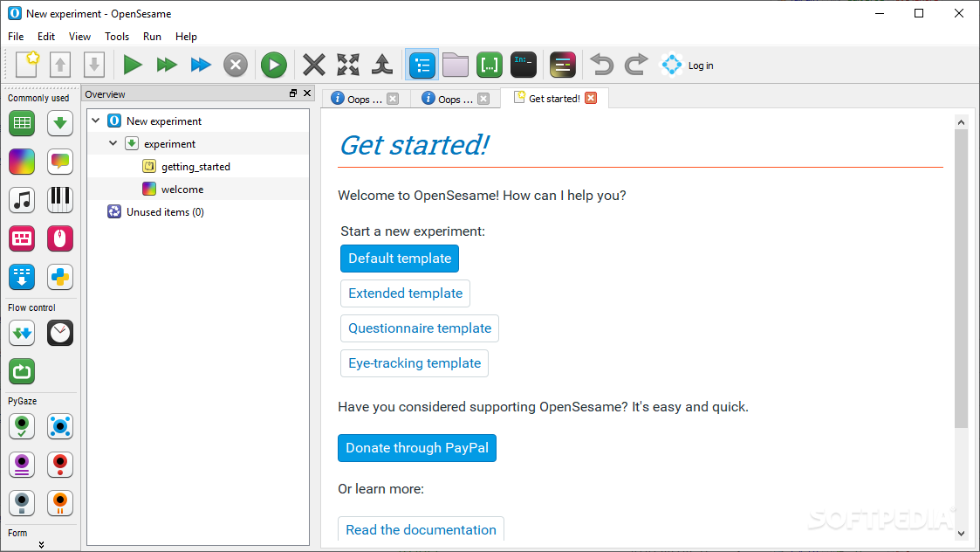Toggle the overview area list icon
980x552 pixels.
coord(422,65)
